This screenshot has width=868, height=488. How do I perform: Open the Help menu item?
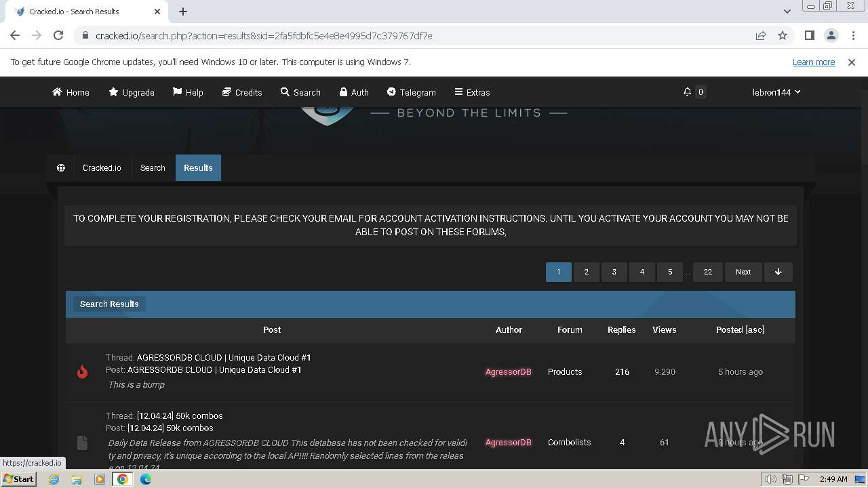point(188,92)
